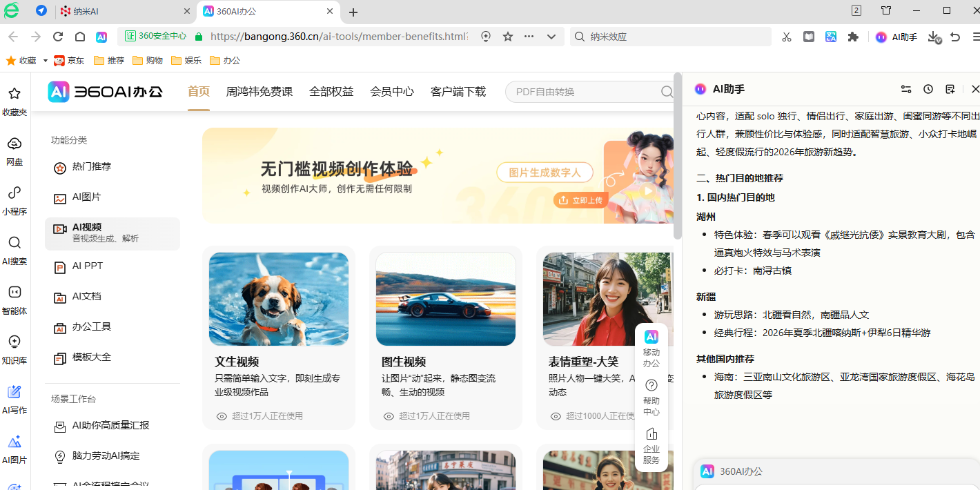Viewport: 980px width, 490px height.
Task: Expand the address bar dropdown chevron
Action: pos(551,37)
